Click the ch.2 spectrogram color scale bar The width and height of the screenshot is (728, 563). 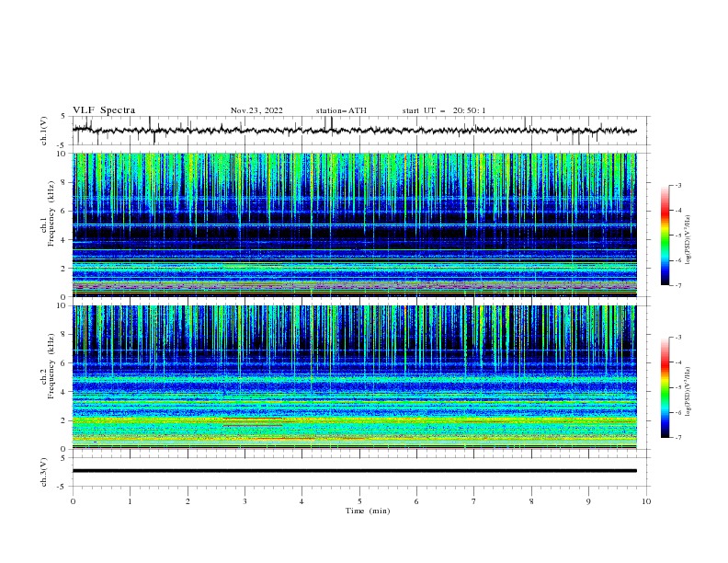(x=665, y=387)
